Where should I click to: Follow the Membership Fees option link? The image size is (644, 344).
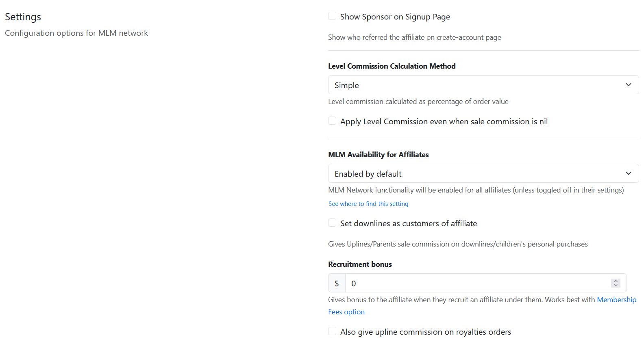click(x=616, y=300)
